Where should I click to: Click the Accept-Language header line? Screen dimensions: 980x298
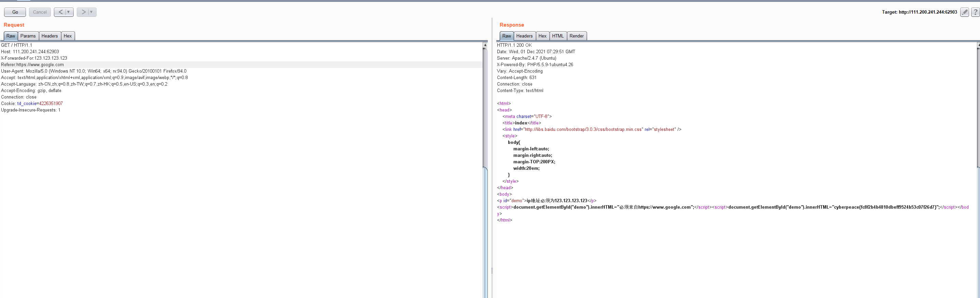[84, 84]
